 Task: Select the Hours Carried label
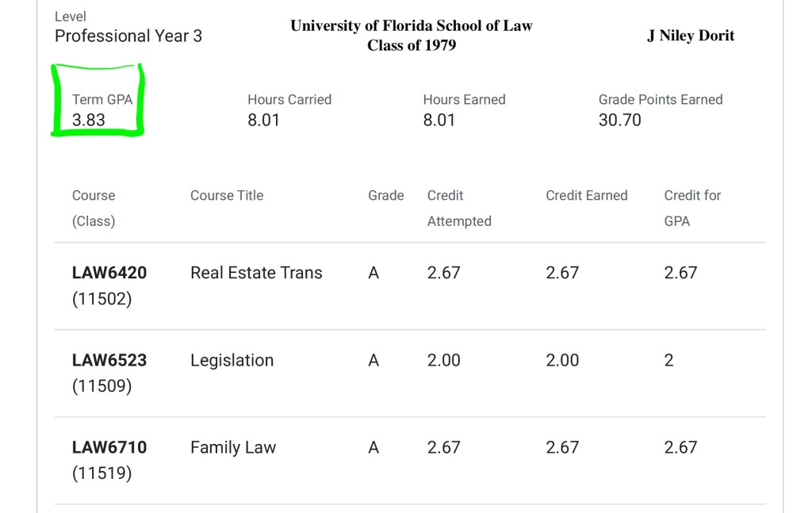[289, 100]
